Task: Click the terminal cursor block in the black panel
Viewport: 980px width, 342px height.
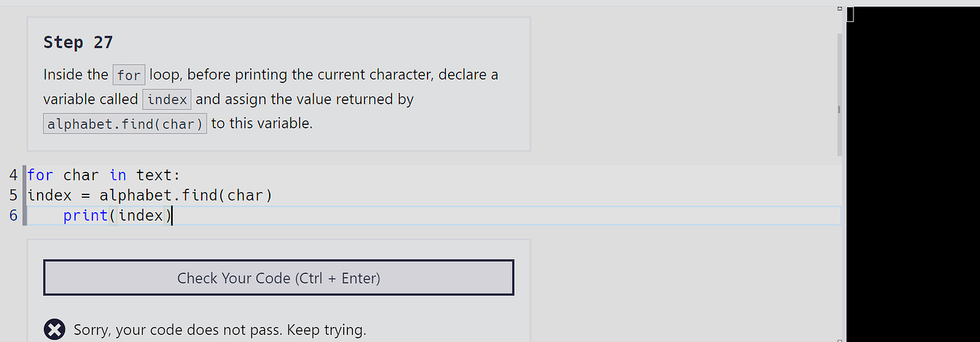Action: pyautogui.click(x=850, y=14)
